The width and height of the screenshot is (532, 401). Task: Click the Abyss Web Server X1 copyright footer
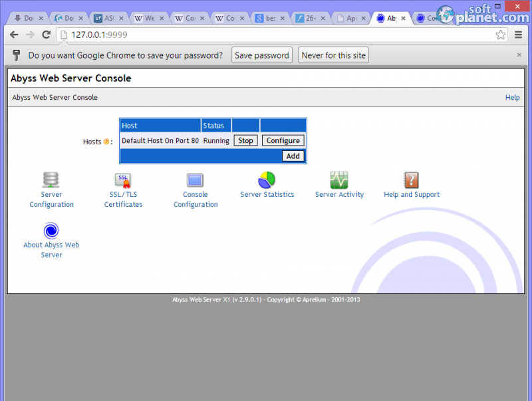coord(266,299)
